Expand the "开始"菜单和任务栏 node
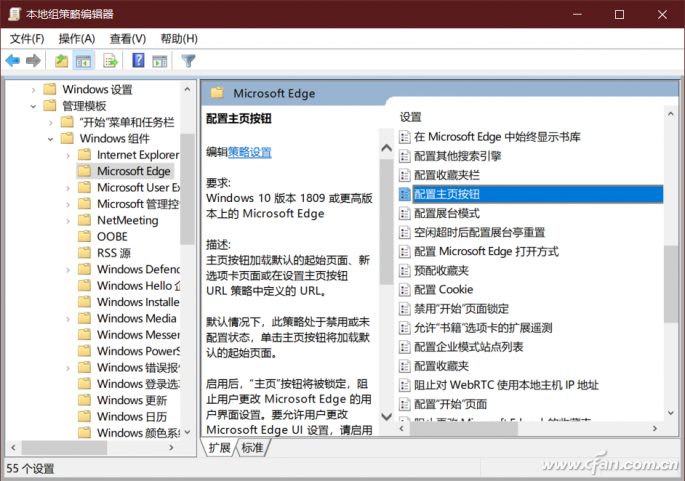The height and width of the screenshot is (481, 685). [x=51, y=123]
